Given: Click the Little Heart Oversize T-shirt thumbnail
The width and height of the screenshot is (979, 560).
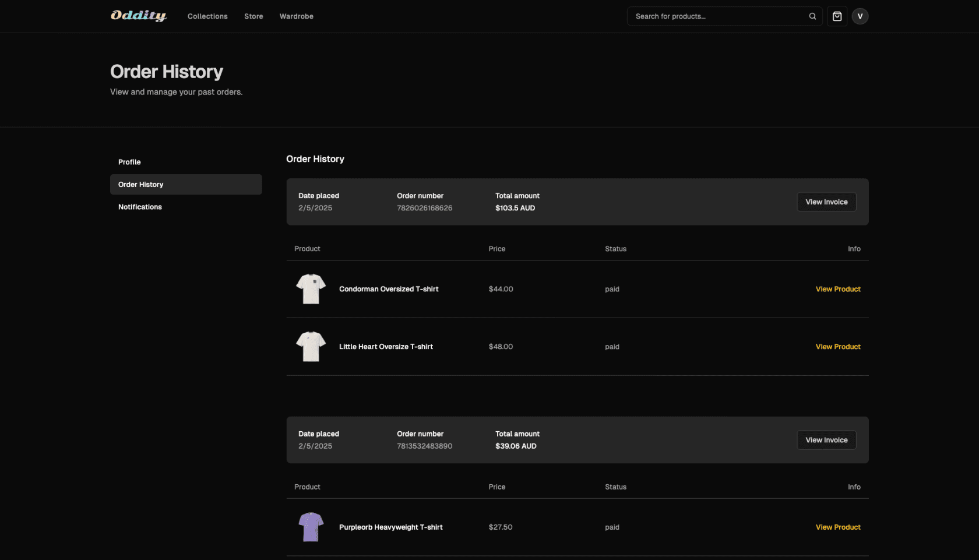Looking at the screenshot, I should (311, 346).
